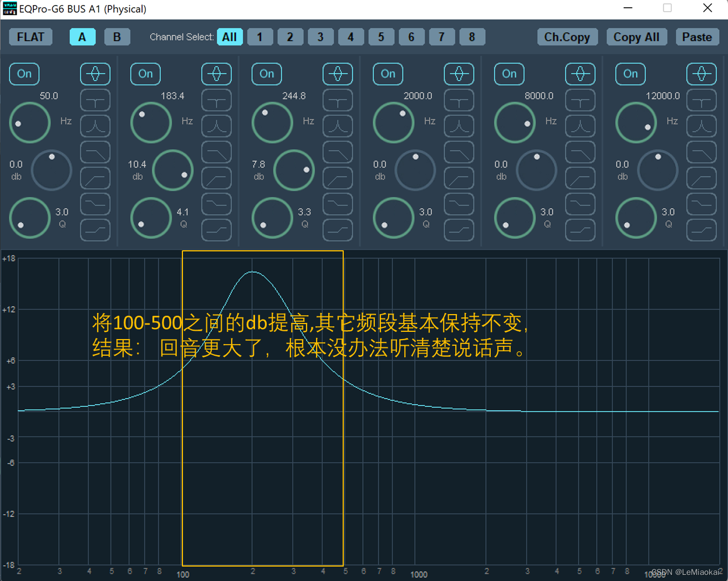Select the peak/bell filter icon in the 8000.0 Hz band
This screenshot has height=581, width=728.
(x=581, y=74)
